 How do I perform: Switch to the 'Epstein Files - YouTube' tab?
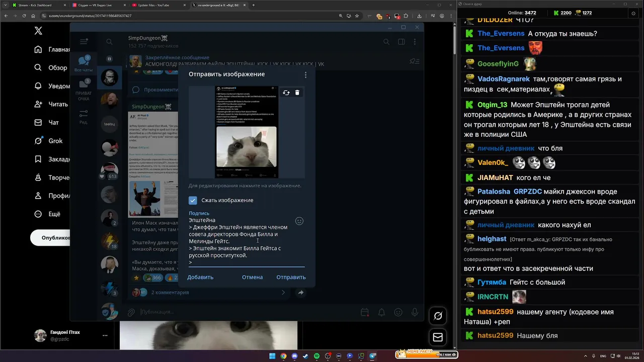pos(158,5)
